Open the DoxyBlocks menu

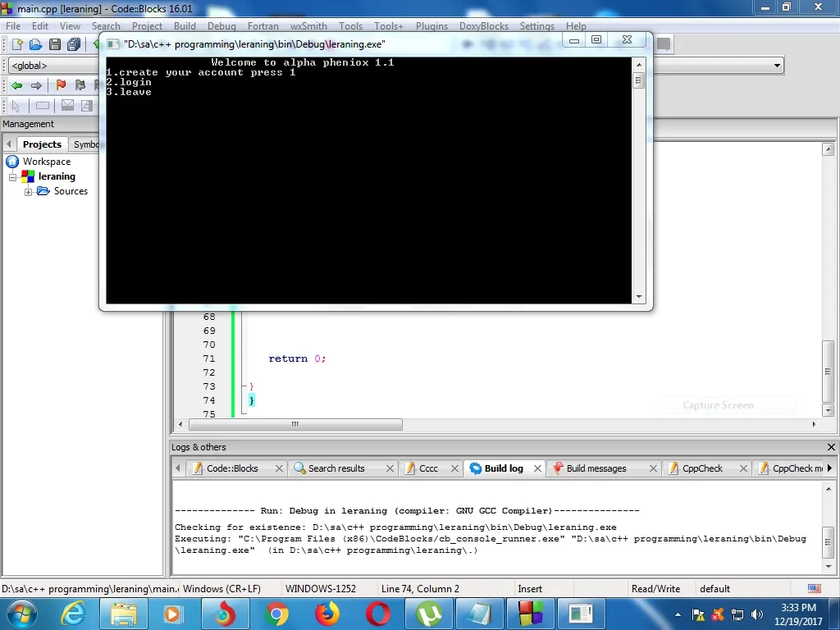click(483, 25)
